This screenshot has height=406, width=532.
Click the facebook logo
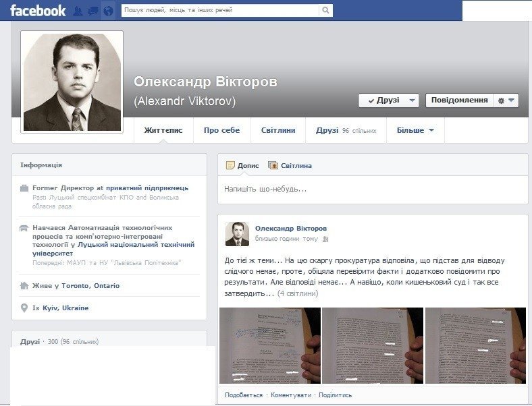click(x=38, y=11)
